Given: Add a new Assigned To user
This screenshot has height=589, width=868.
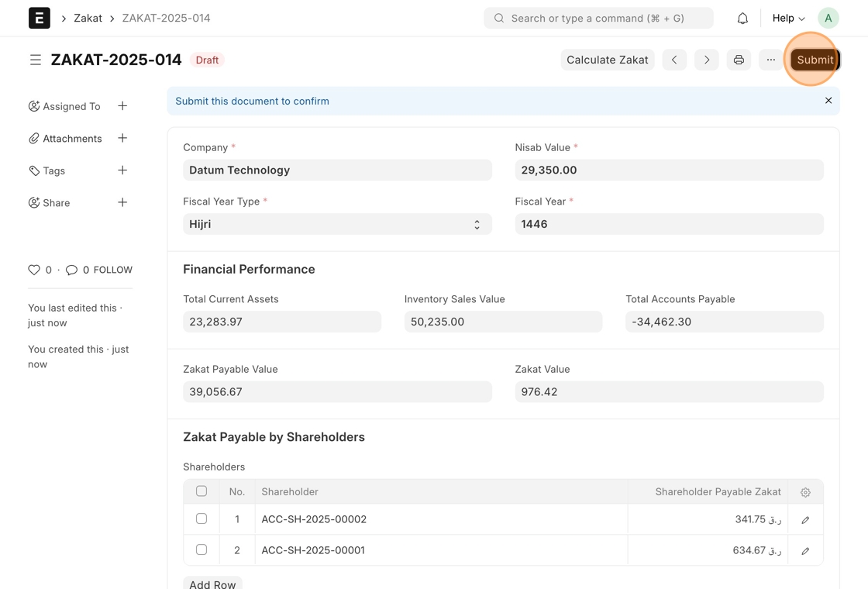Looking at the screenshot, I should click(x=122, y=106).
